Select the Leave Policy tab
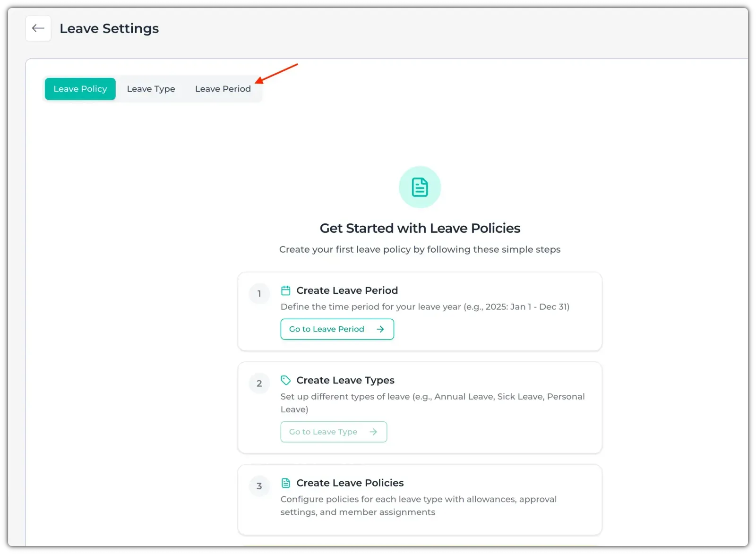 (x=80, y=89)
